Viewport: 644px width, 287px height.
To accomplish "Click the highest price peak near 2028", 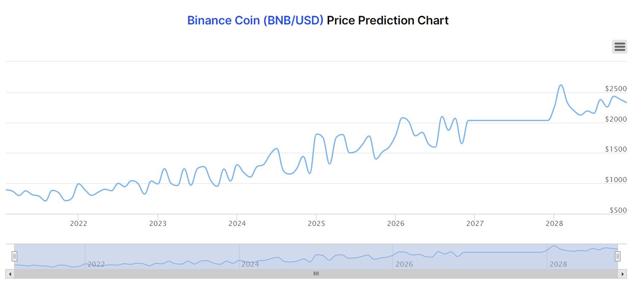I will (x=561, y=85).
